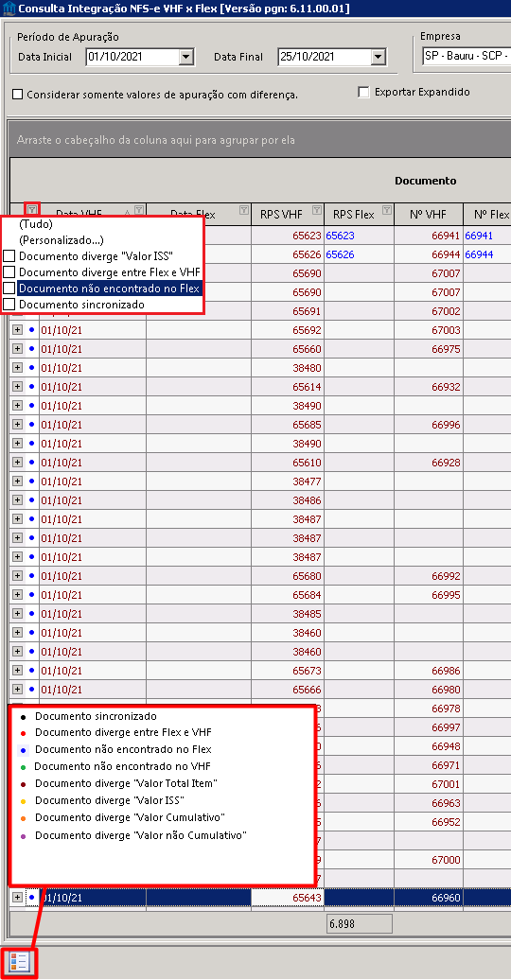Open the status column filter icon

point(32,210)
